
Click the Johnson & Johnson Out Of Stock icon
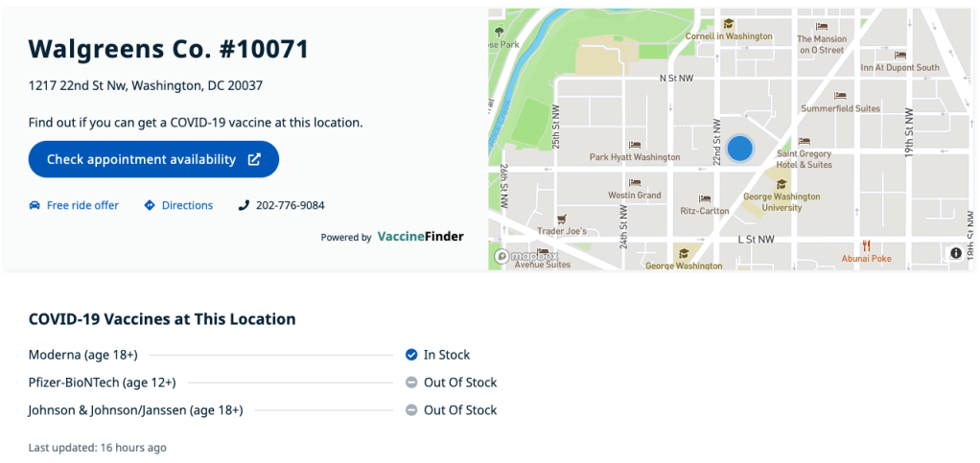[410, 410]
